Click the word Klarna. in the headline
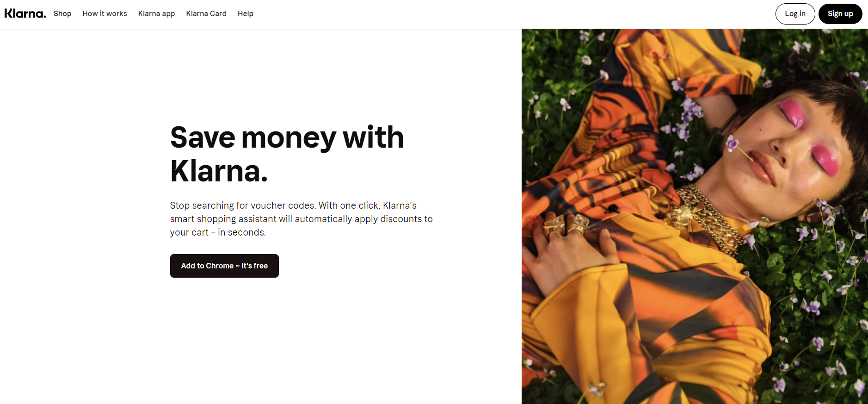868x404 pixels. 219,171
